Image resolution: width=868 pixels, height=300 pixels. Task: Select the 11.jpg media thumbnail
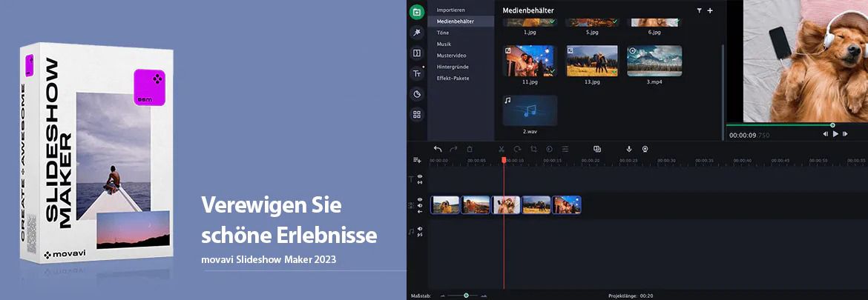click(530, 61)
